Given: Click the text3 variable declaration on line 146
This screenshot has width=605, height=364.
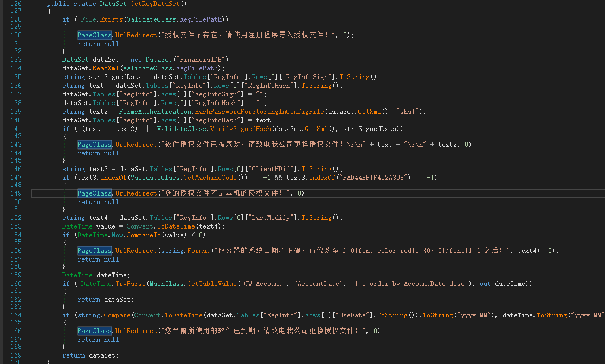Looking at the screenshot, I should [98, 170].
